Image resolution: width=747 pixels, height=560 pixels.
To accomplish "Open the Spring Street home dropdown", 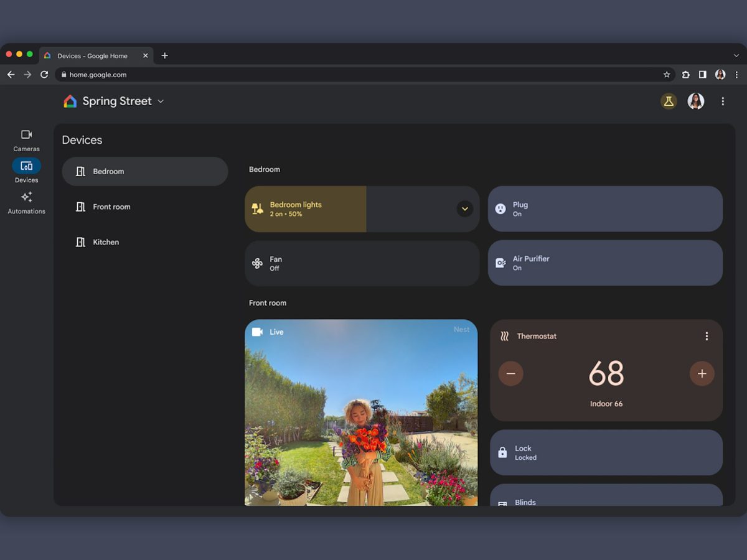I will point(161,101).
